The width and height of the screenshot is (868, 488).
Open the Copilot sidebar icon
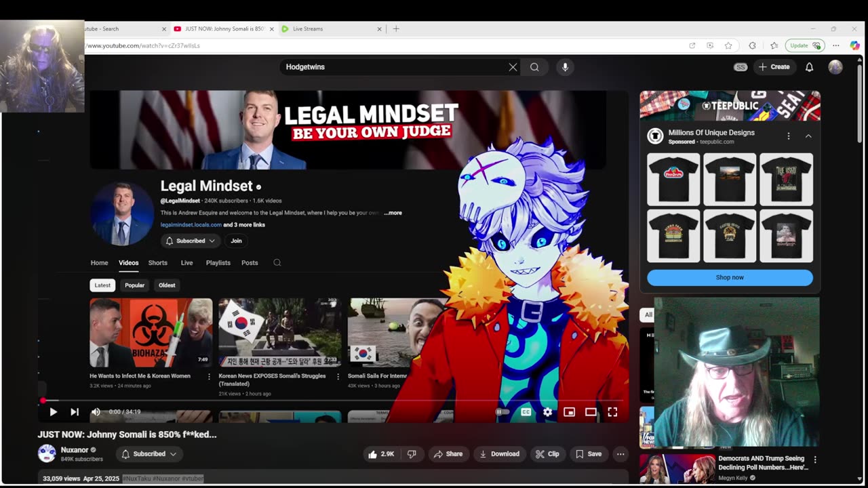[x=854, y=45]
